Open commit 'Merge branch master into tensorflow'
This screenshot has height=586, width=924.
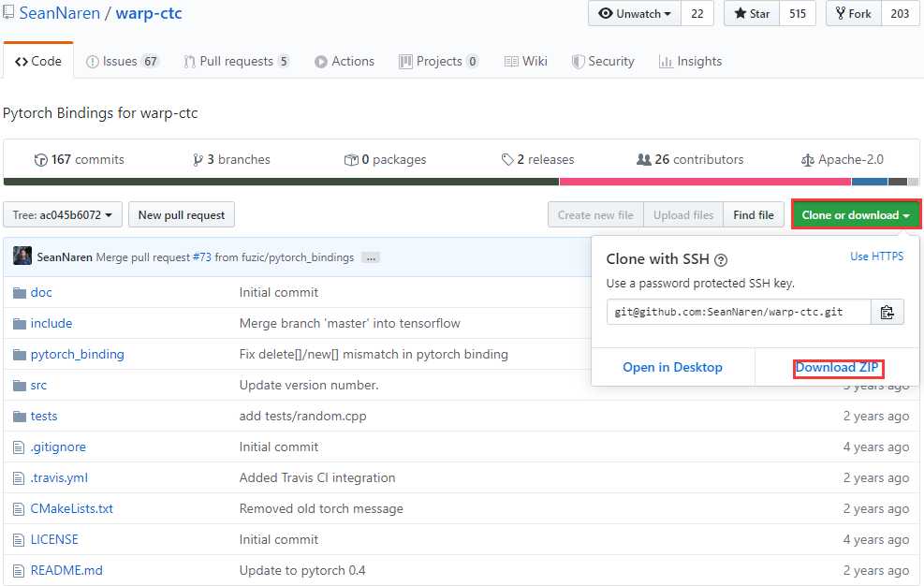point(349,323)
